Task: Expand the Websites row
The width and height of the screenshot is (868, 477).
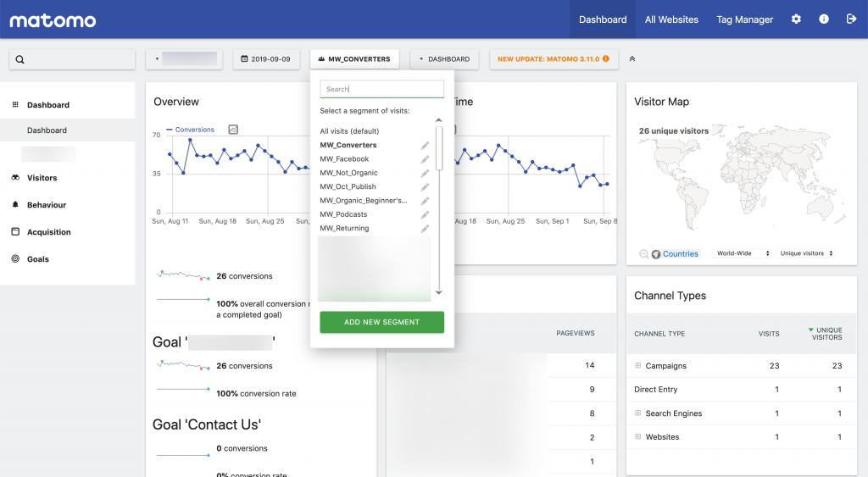Action: (x=637, y=436)
